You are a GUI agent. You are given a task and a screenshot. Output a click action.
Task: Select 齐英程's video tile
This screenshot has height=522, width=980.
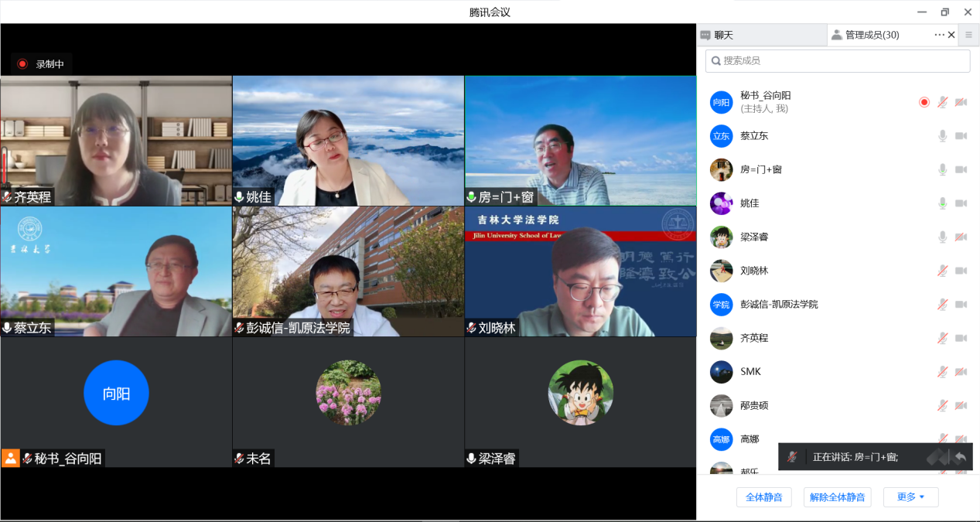(116, 141)
